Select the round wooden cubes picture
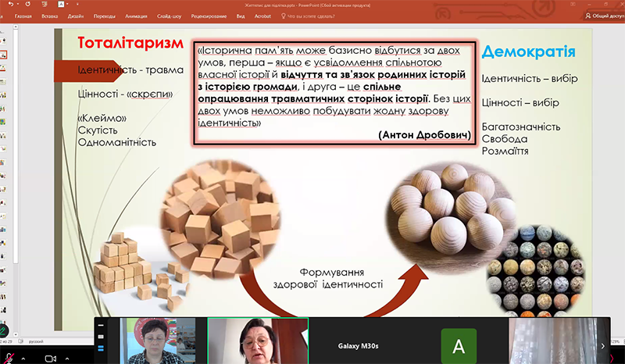 pos(220,219)
